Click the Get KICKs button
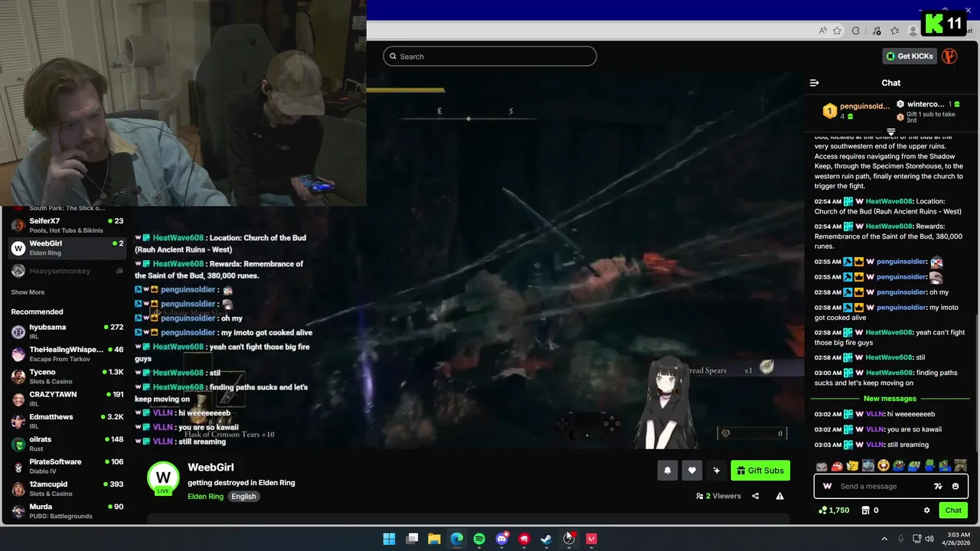Image resolution: width=980 pixels, height=551 pixels. [x=910, y=56]
